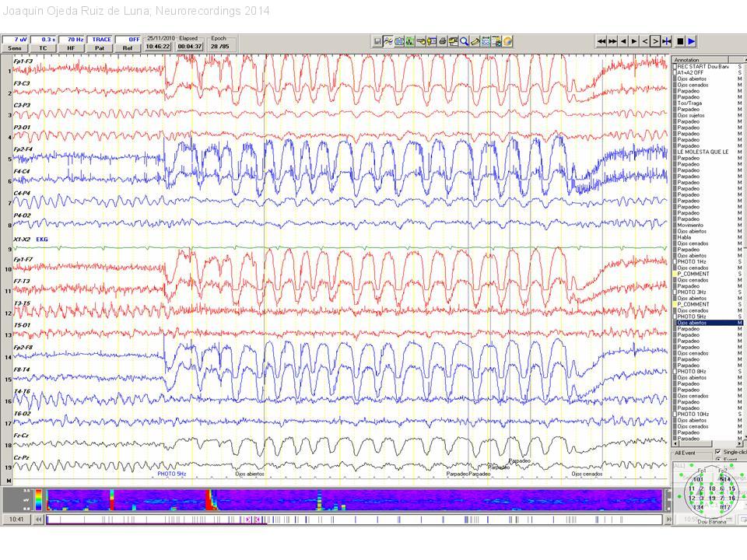Click the fast rewind double-arrow button
The height and width of the screenshot is (560, 747).
601,41
